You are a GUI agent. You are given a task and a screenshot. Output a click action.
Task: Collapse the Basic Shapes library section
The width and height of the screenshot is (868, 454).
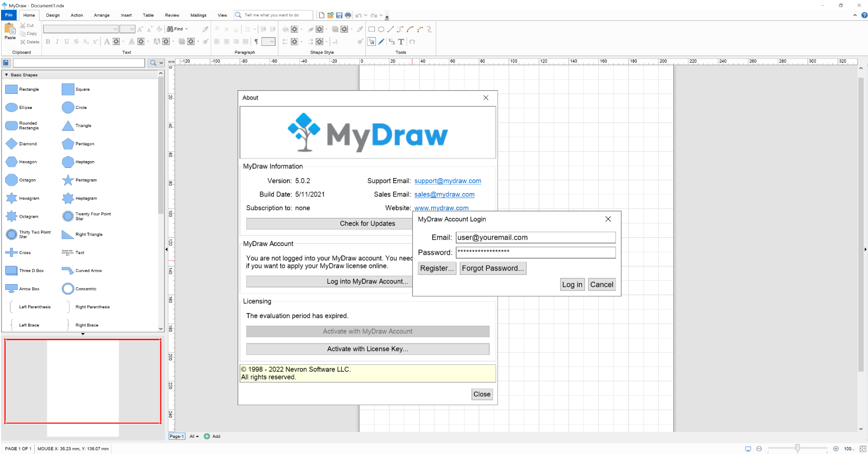[x=6, y=75]
